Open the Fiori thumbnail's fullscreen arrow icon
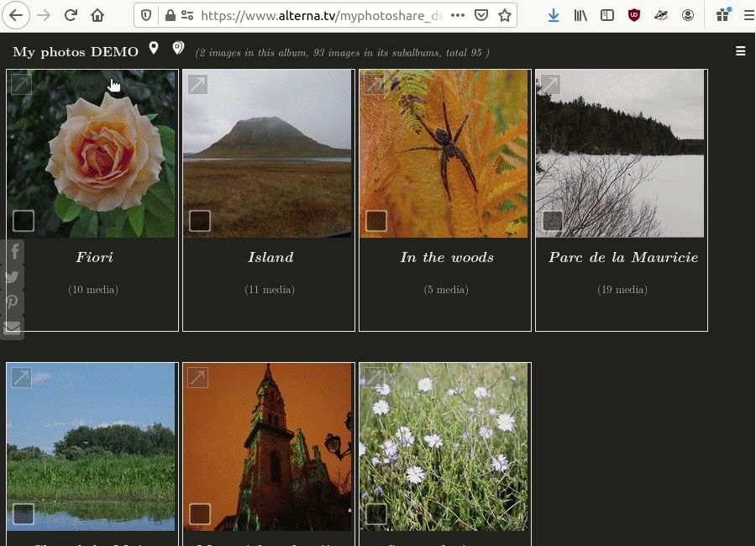The height and width of the screenshot is (546, 756). coord(21,83)
